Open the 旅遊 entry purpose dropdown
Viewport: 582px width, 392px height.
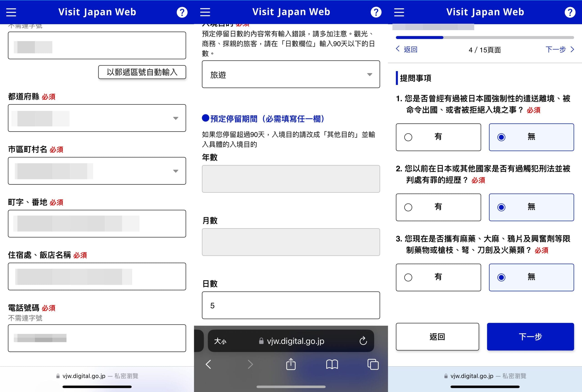291,74
